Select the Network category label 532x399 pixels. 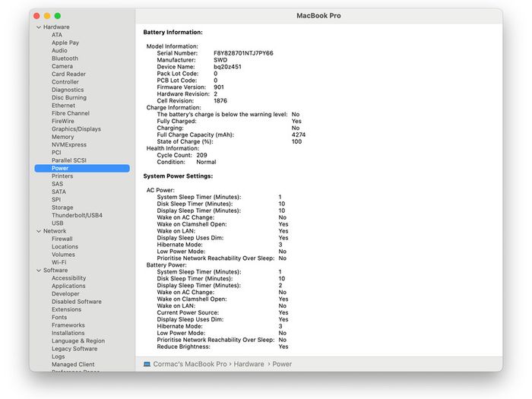(55, 231)
